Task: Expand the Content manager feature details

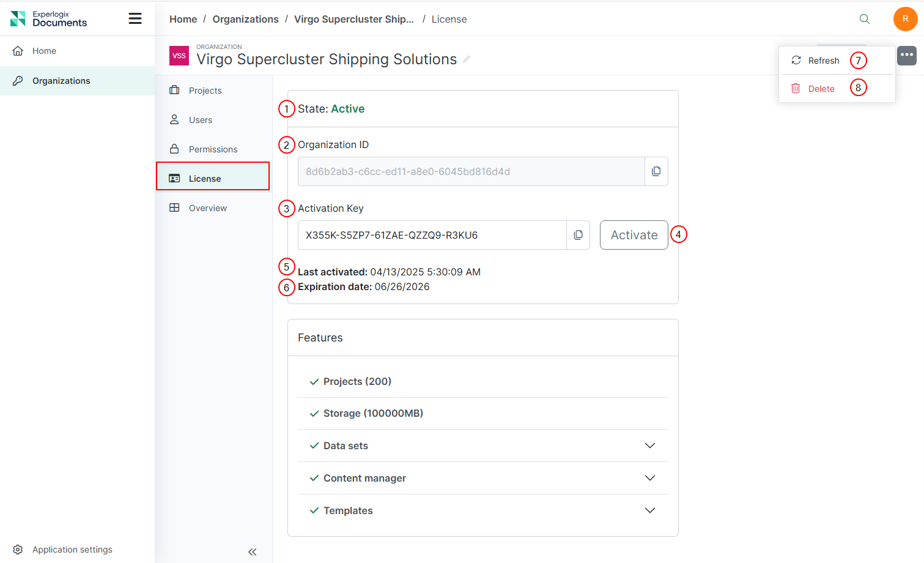Action: 649,478
